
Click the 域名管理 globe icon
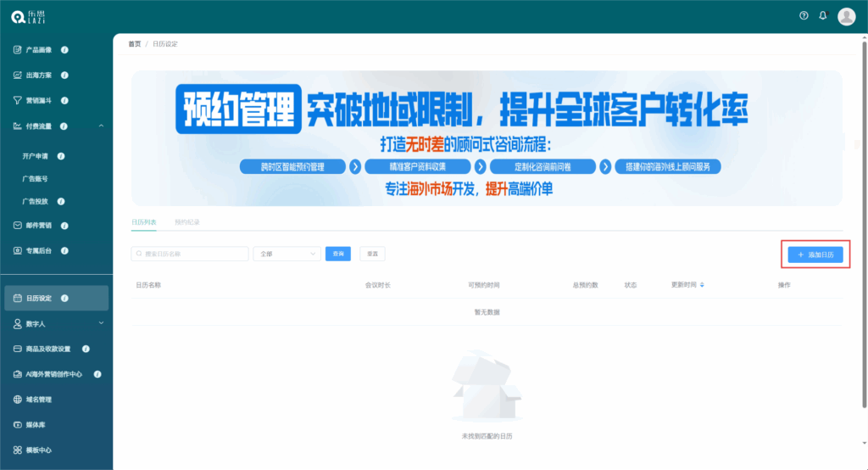point(17,400)
